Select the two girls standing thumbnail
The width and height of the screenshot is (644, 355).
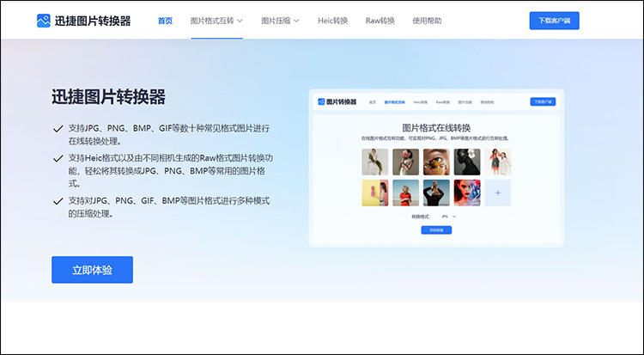(x=498, y=162)
